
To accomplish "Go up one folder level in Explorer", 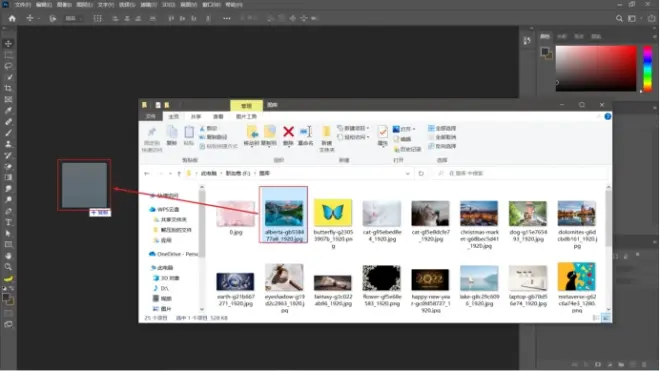I will (179, 173).
